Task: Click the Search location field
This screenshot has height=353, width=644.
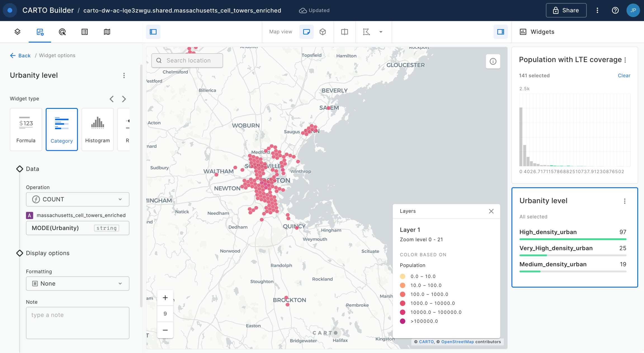Action: (x=187, y=60)
